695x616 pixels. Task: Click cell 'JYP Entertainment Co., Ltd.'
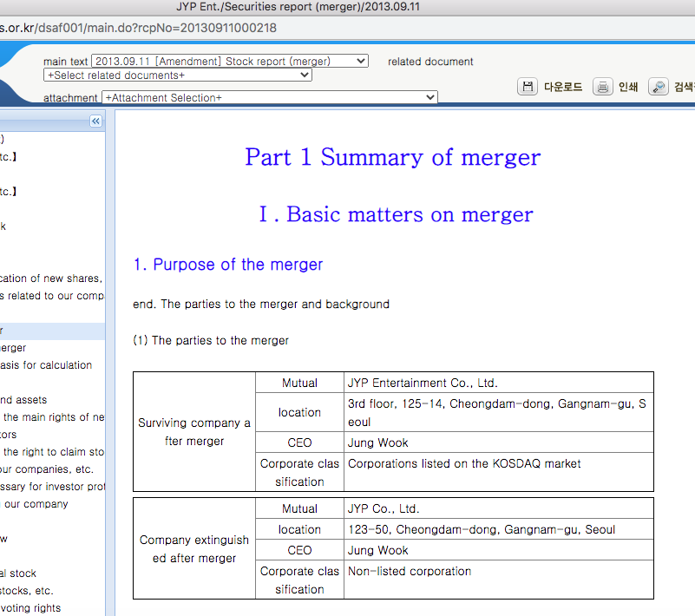[x=499, y=383]
